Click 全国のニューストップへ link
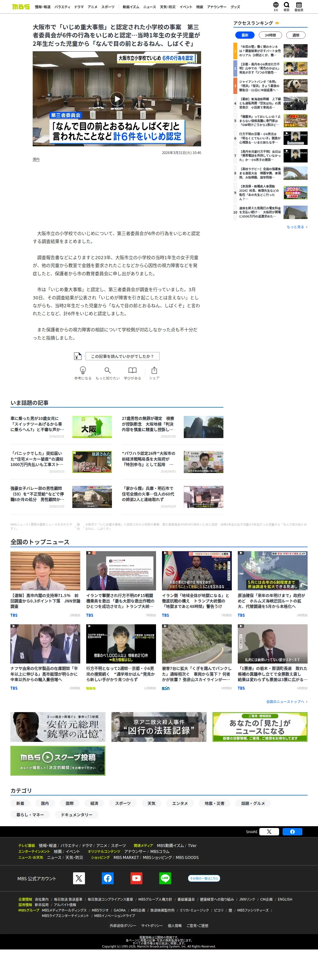This screenshot has width=318, height=980. [287, 701]
